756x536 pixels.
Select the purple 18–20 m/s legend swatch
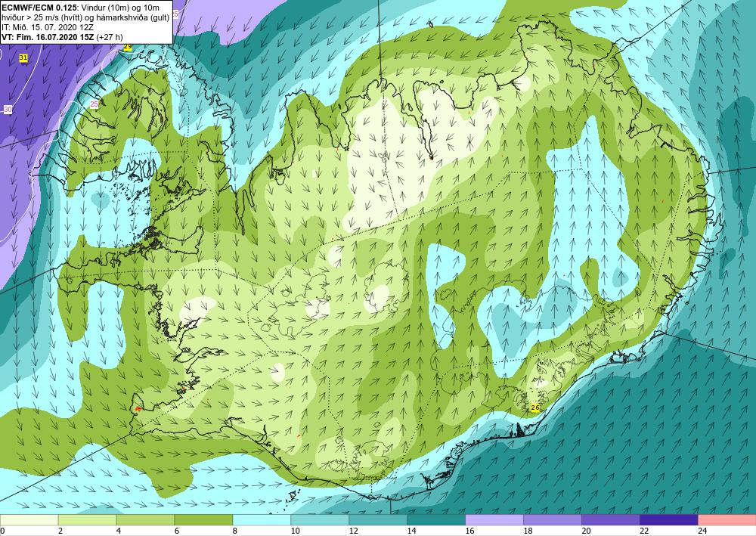click(553, 520)
